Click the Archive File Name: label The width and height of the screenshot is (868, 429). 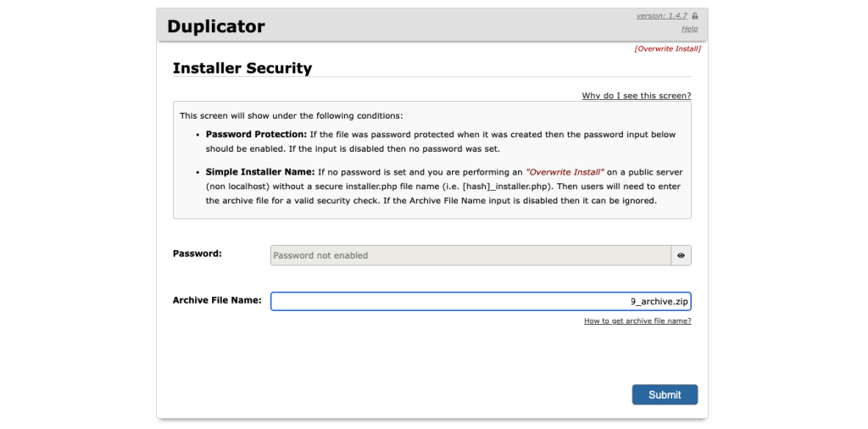pyautogui.click(x=217, y=300)
